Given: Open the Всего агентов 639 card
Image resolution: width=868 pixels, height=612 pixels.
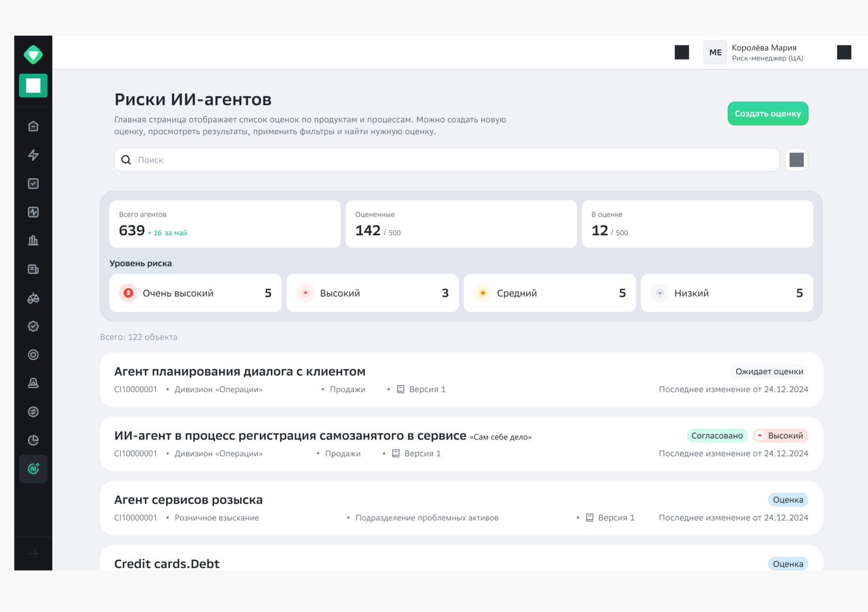Looking at the screenshot, I should click(225, 224).
